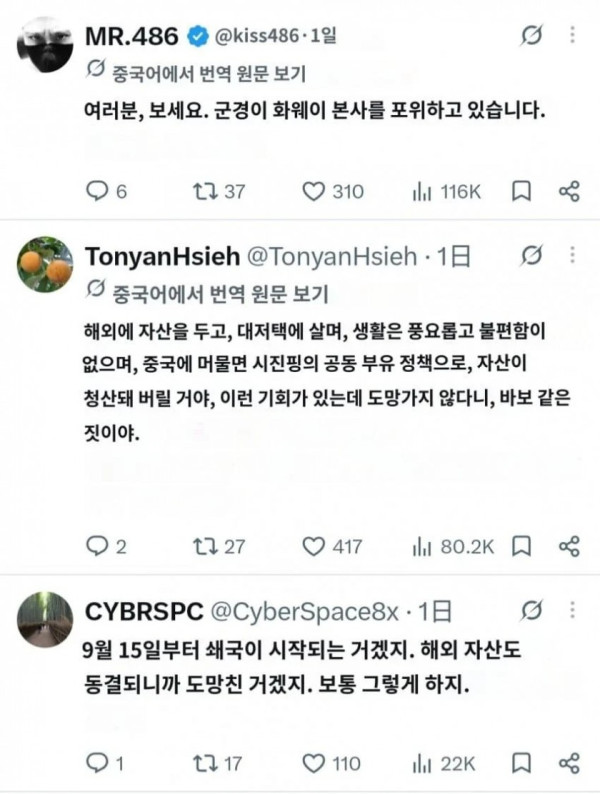Bookmark MR.486's tweet
The width and height of the screenshot is (600, 794).
pyautogui.click(x=521, y=191)
